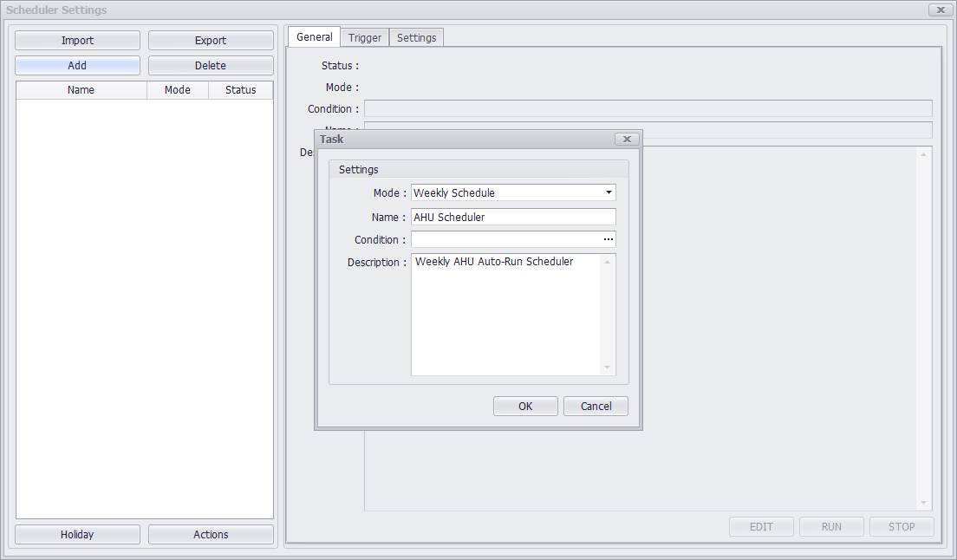Add a new scheduler task
This screenshot has width=957, height=560.
[x=77, y=65]
